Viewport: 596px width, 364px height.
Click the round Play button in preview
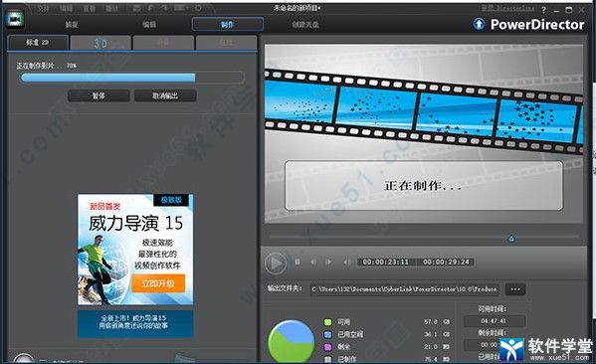coord(276,263)
